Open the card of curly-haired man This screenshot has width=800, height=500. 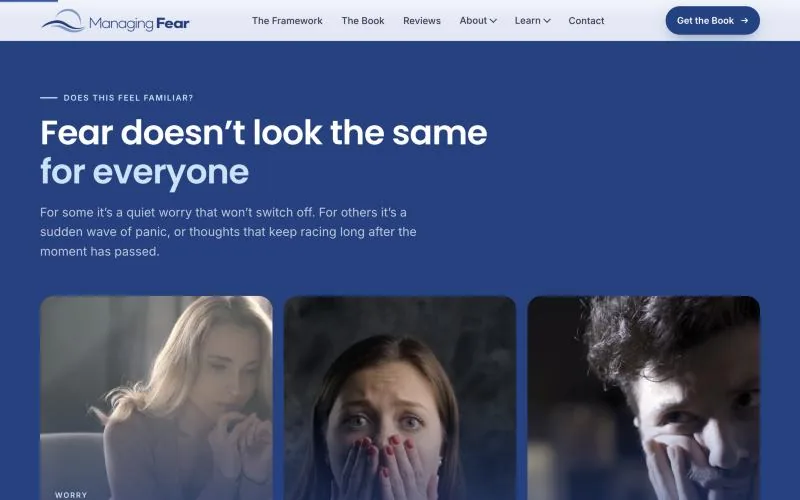pos(643,398)
